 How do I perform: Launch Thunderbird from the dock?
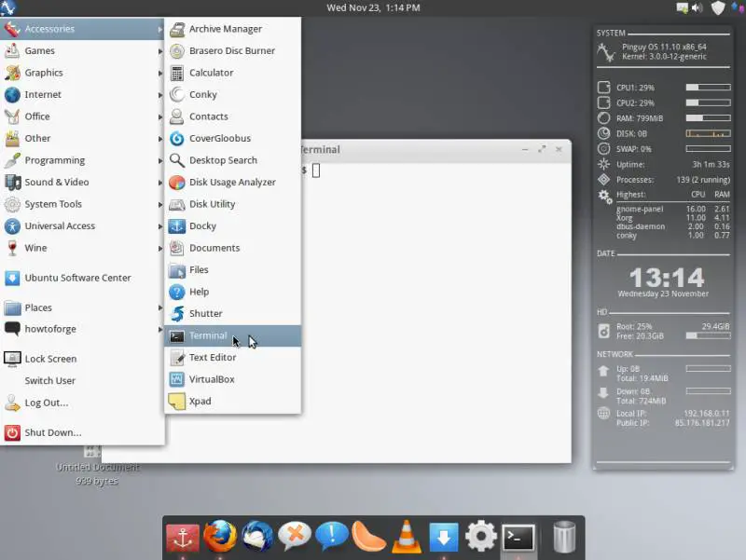coord(257,537)
